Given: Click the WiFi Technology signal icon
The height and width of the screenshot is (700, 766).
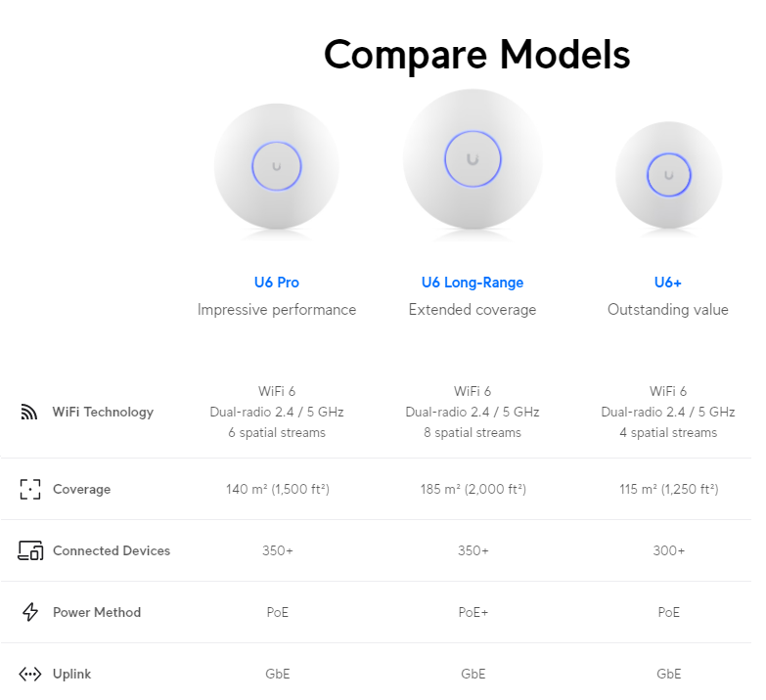Looking at the screenshot, I should click(29, 412).
